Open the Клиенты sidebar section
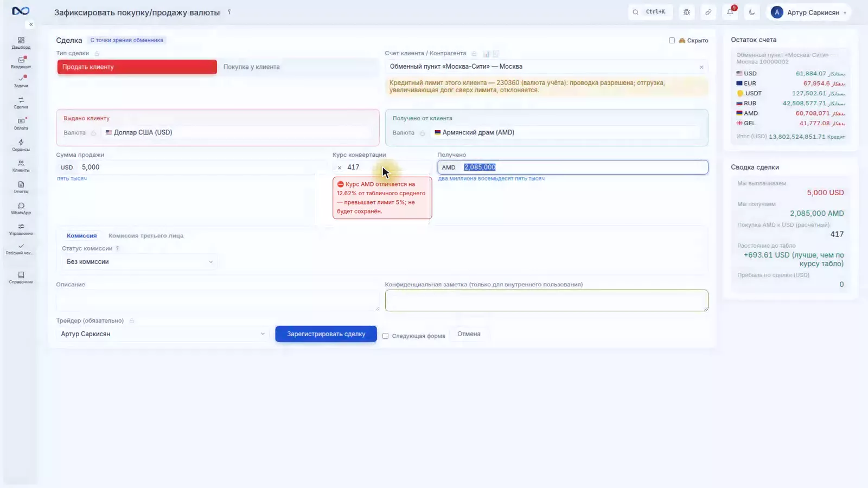Viewport: 868px width, 488px height. [x=21, y=166]
